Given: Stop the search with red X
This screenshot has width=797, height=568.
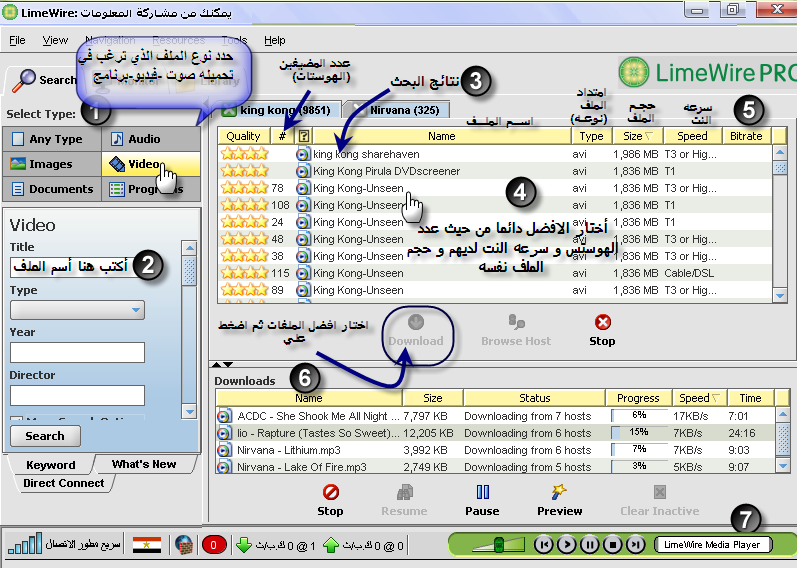Looking at the screenshot, I should (603, 322).
